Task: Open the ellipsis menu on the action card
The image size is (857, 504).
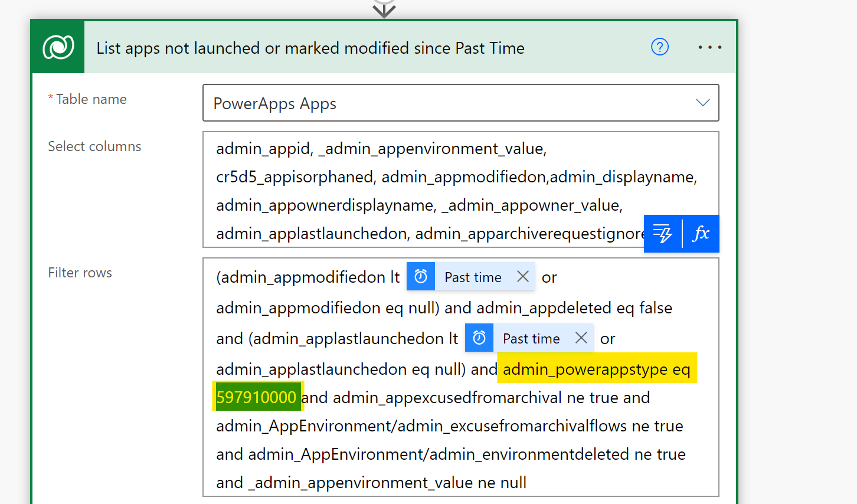Action: click(x=709, y=47)
